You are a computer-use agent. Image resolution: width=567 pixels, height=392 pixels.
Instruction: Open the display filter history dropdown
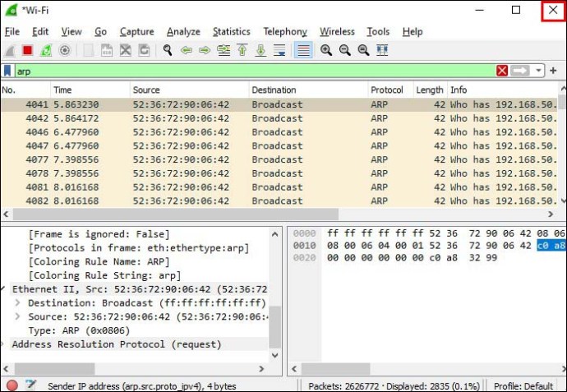click(x=539, y=71)
